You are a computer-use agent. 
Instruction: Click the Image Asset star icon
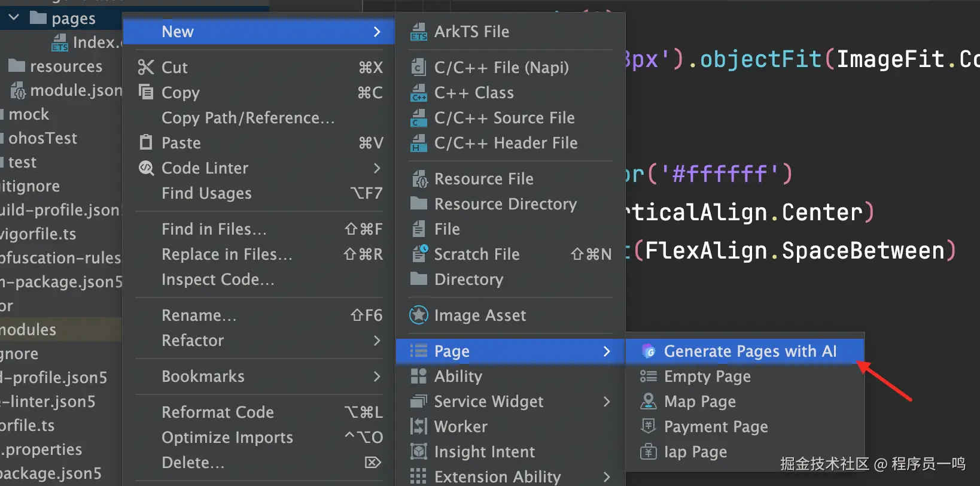[x=419, y=315]
